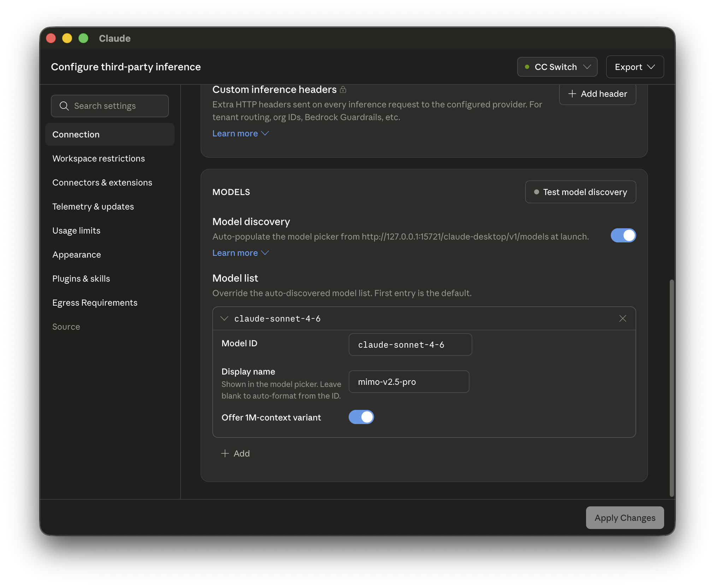The image size is (715, 588).
Task: Click the 'Model discovery' heading
Action: 251,222
